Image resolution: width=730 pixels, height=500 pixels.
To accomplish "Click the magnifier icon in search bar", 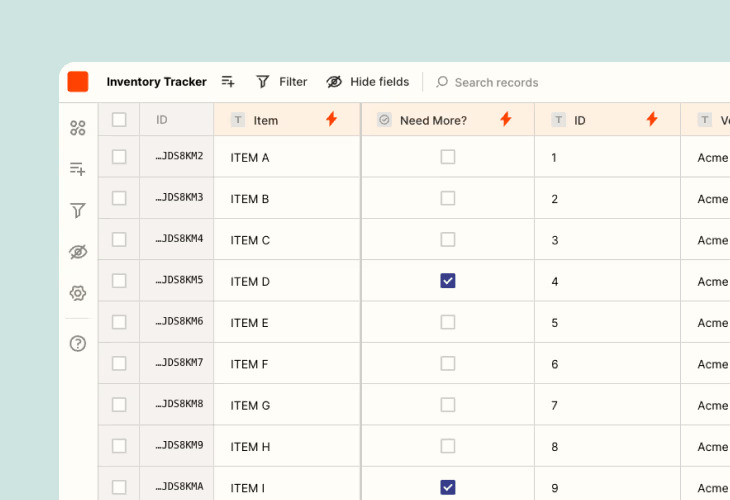I will tap(442, 82).
